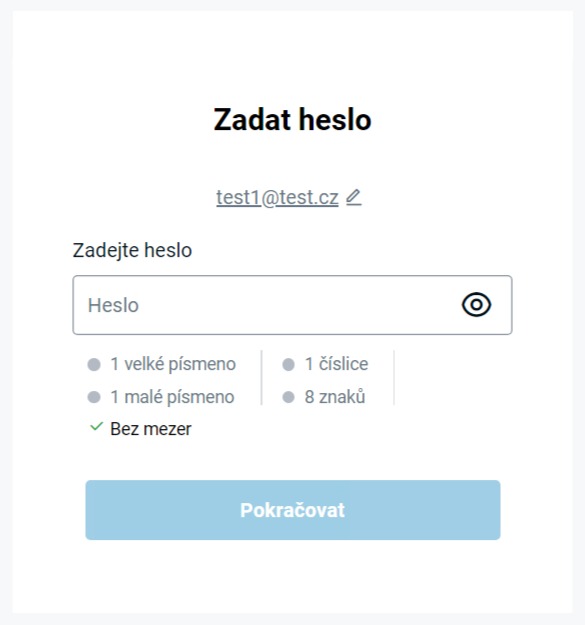Click the 1 malé písmeno requirement text
585x625 pixels.
pos(172,397)
